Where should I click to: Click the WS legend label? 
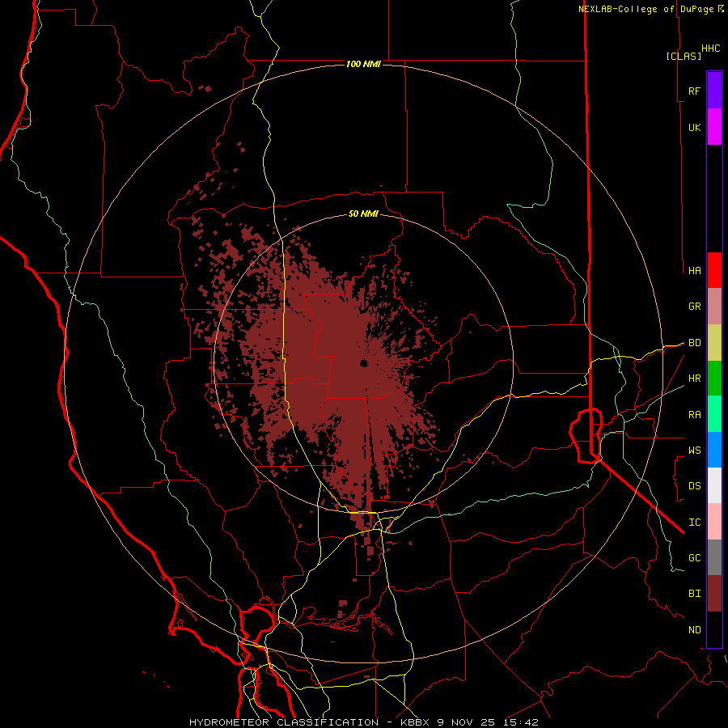pyautogui.click(x=695, y=451)
